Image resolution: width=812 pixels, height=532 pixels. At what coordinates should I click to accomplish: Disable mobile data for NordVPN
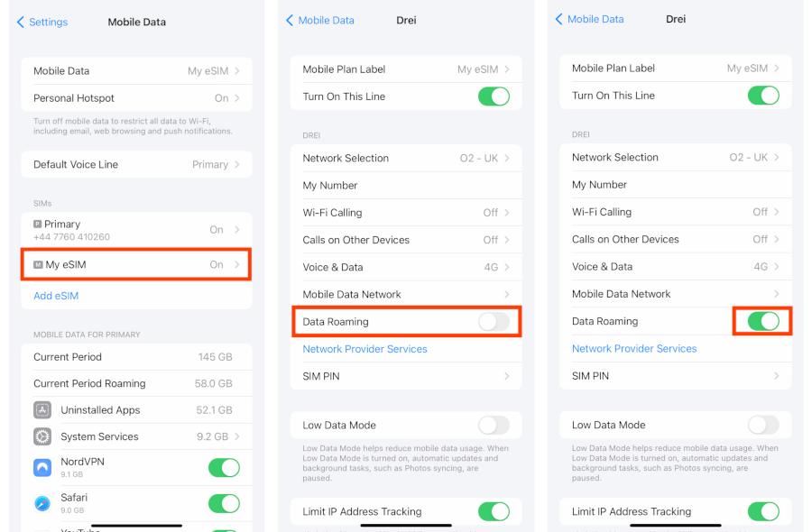224,468
